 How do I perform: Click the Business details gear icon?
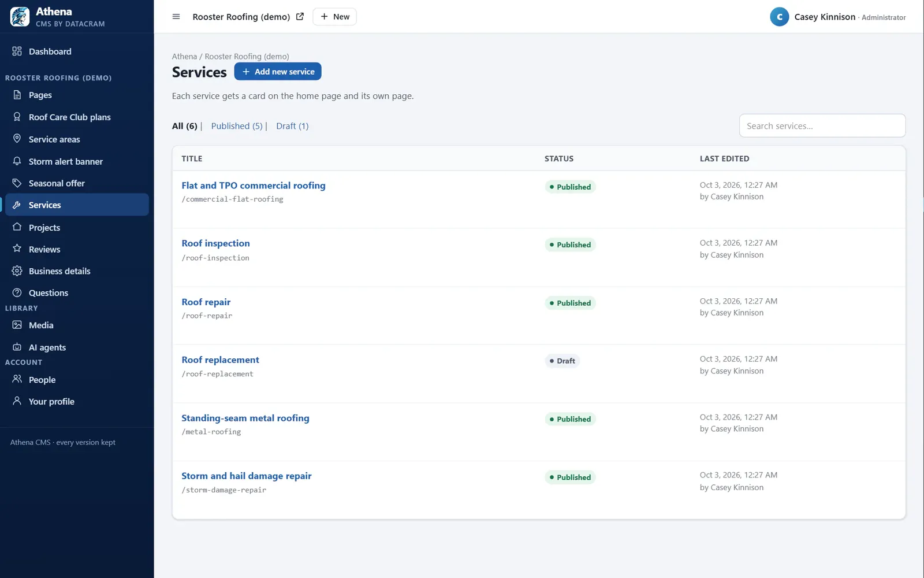click(17, 271)
